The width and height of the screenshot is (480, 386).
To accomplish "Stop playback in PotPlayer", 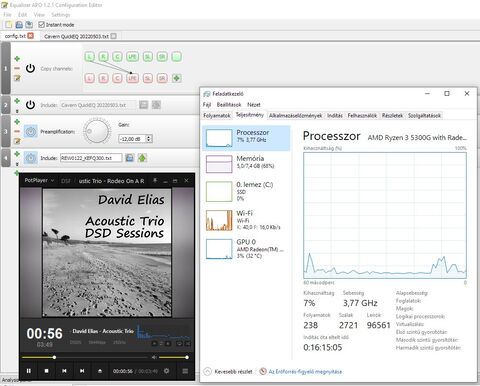I will (x=47, y=371).
